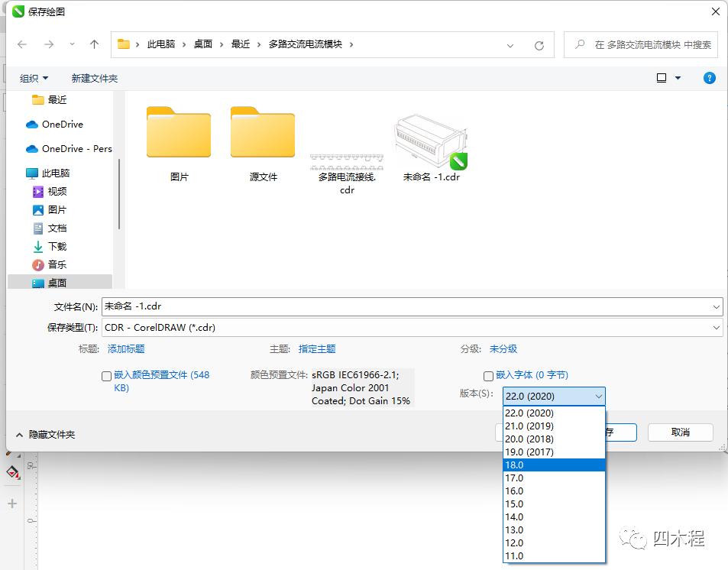Select the Smart Fill tool in the CorelDRAW toolbox

click(x=12, y=473)
